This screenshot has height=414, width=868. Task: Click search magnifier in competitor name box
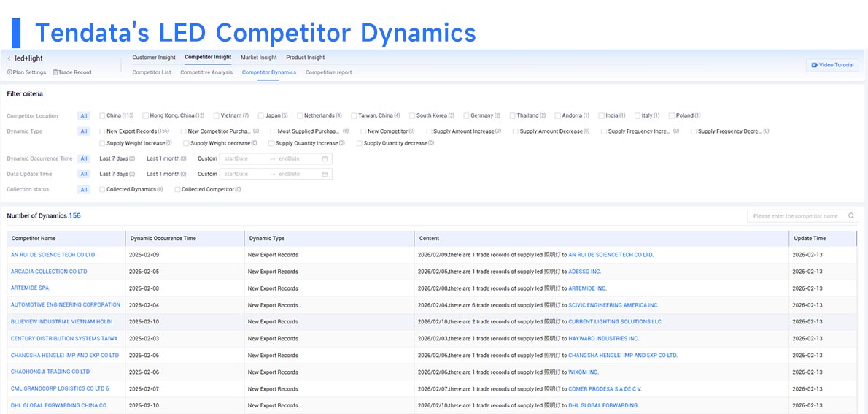tap(850, 216)
